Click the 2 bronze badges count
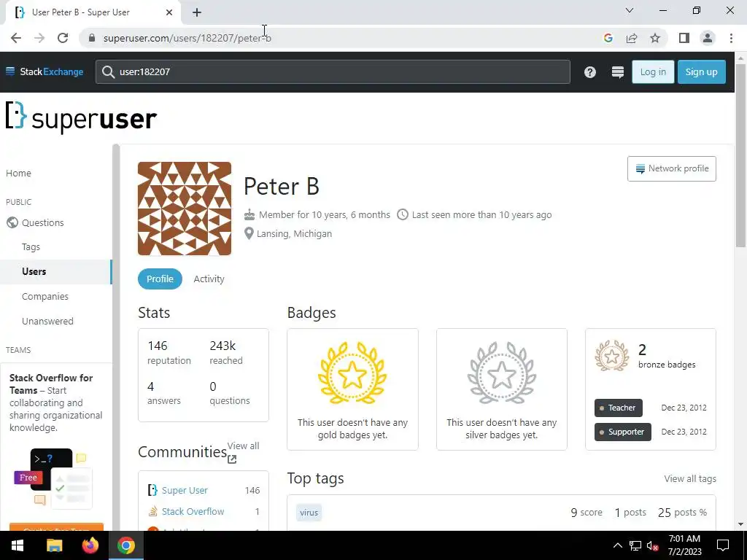This screenshot has height=560, width=747. pos(667,356)
